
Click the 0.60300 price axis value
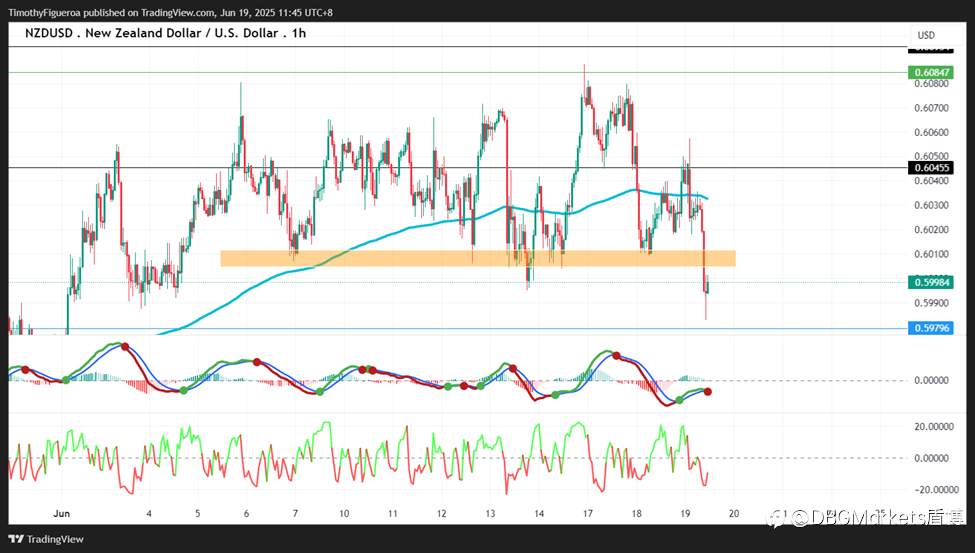coord(931,205)
